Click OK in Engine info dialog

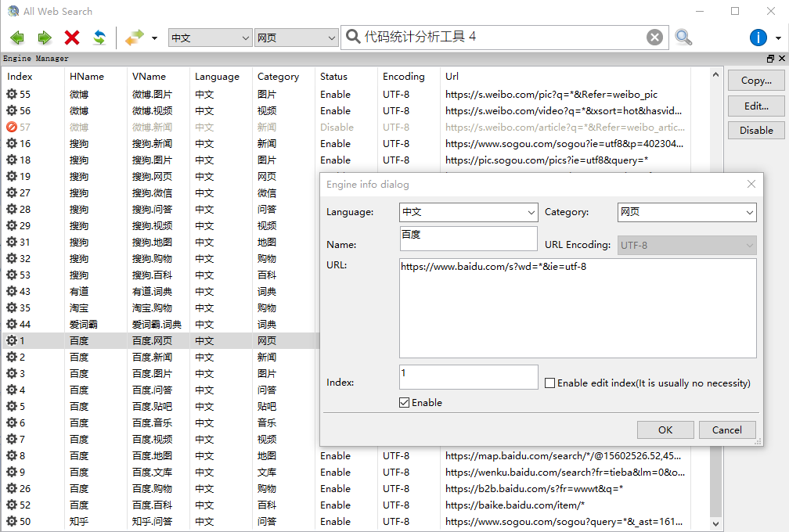(x=665, y=430)
